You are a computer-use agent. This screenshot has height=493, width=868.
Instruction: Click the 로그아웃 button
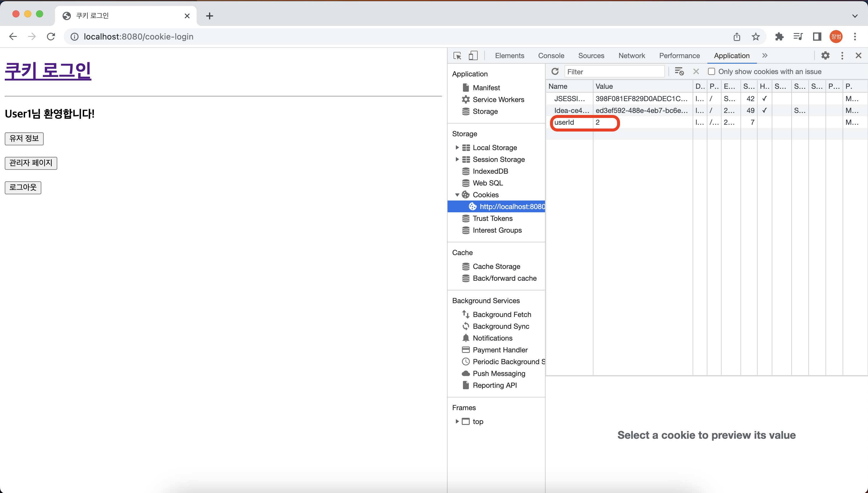[x=23, y=188]
